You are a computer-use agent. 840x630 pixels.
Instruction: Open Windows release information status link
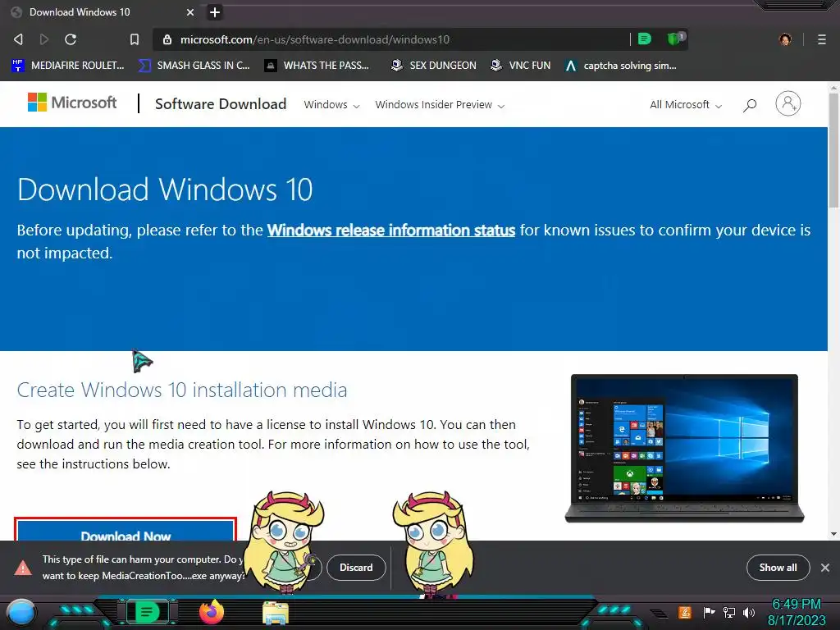[x=391, y=231]
